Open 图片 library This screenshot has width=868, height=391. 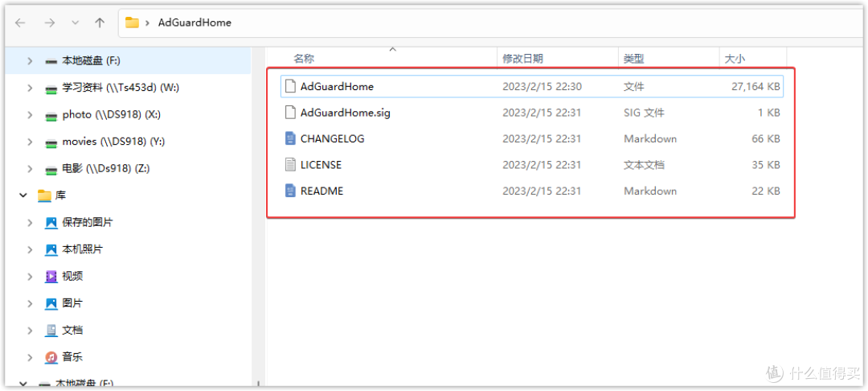(72, 303)
